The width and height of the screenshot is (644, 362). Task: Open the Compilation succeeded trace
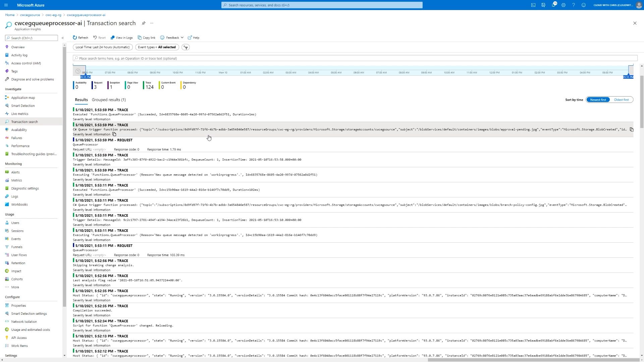(x=353, y=311)
